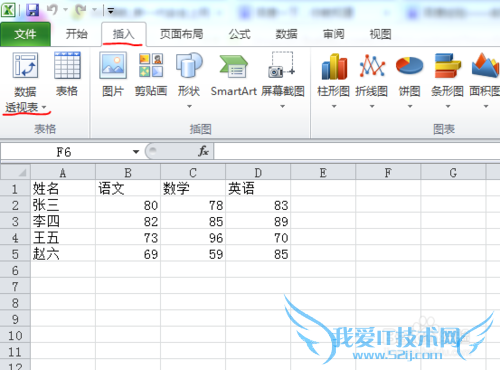Expand the 数据透视表 dropdown arrow
500x370 pixels.
point(44,107)
